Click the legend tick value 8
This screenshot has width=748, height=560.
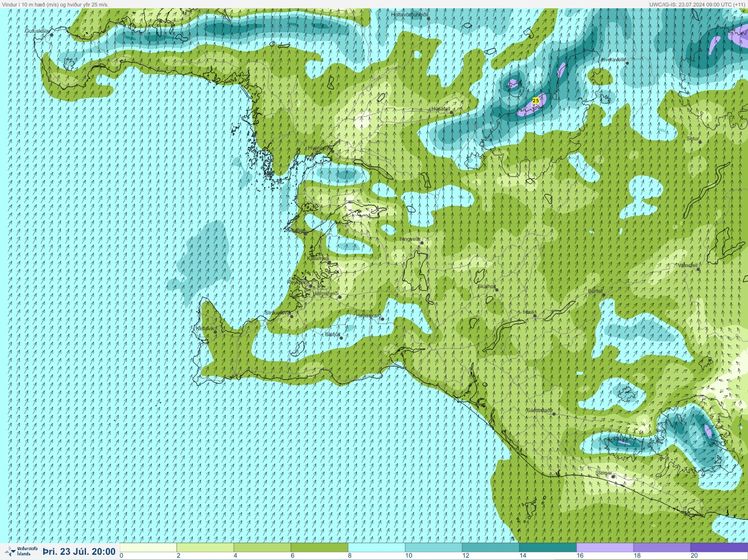click(350, 555)
